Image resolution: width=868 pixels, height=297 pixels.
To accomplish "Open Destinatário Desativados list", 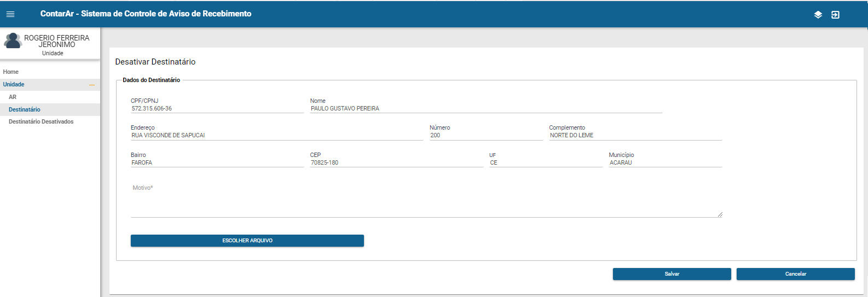I will pos(41,121).
